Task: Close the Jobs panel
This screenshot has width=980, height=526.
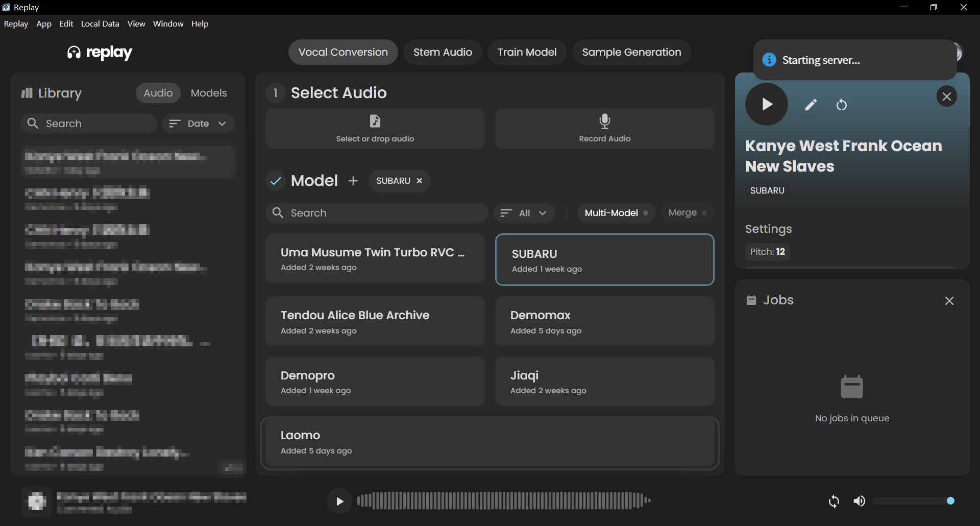Action: click(949, 301)
